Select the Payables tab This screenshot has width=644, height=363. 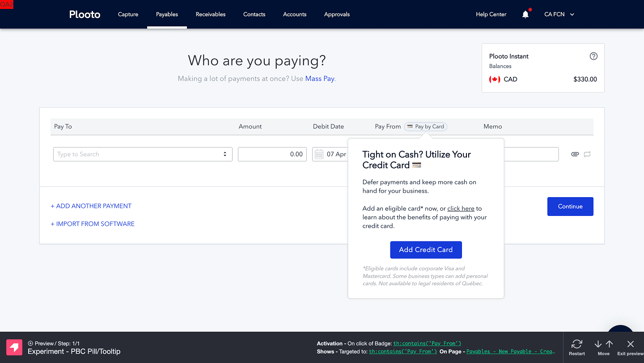tap(167, 14)
